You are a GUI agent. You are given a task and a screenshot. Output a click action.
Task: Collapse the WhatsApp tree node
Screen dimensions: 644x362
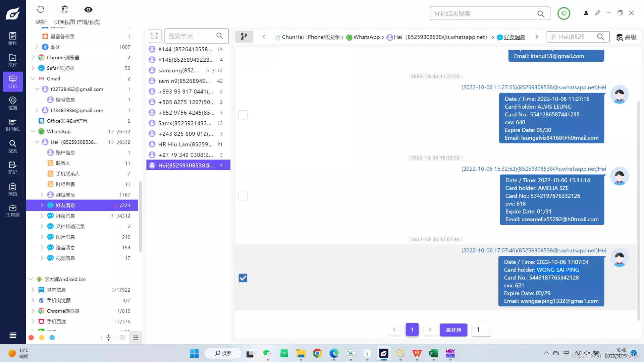[x=33, y=131]
